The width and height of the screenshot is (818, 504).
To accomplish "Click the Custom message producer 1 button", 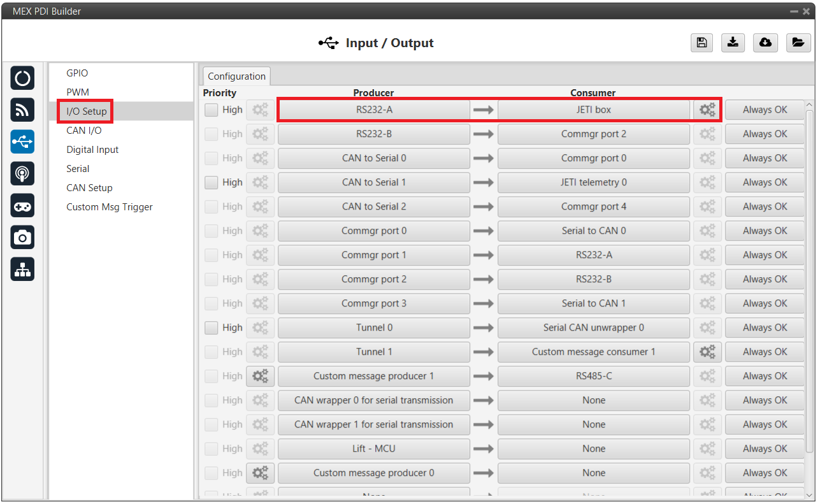I will click(x=373, y=376).
